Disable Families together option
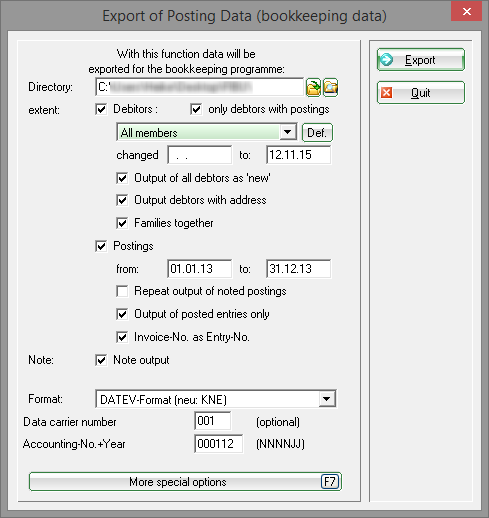The height and width of the screenshot is (518, 489). (x=122, y=223)
